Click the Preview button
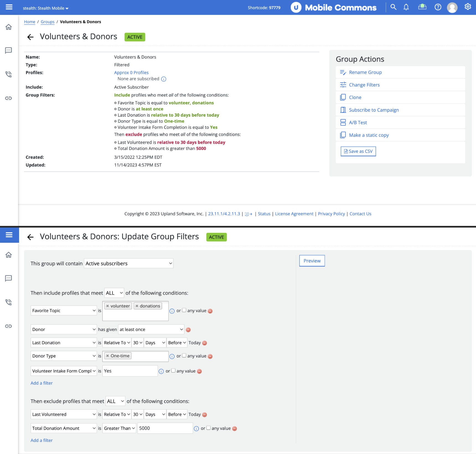The image size is (476, 454). point(312,260)
